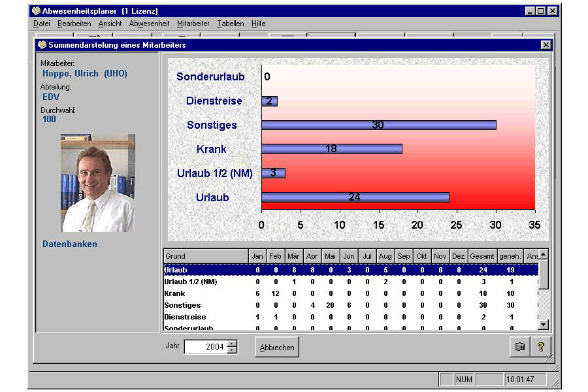Click the Abbrechen button

click(x=277, y=348)
